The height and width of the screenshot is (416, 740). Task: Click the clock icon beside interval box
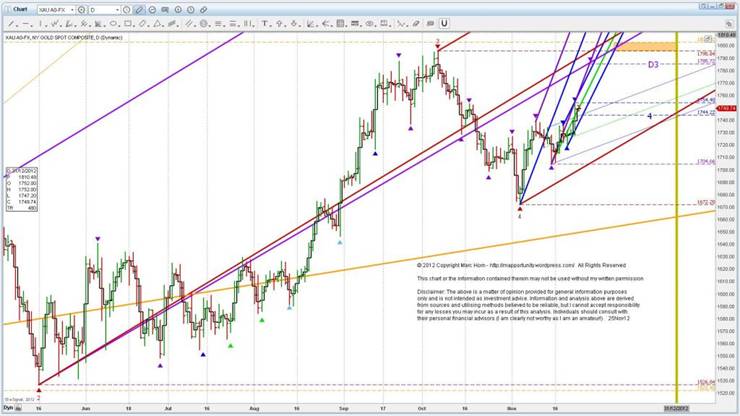tap(126, 10)
